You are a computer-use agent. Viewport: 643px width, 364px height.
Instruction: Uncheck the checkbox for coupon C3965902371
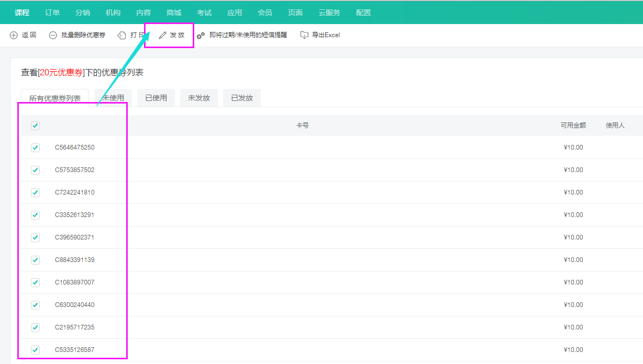(35, 237)
